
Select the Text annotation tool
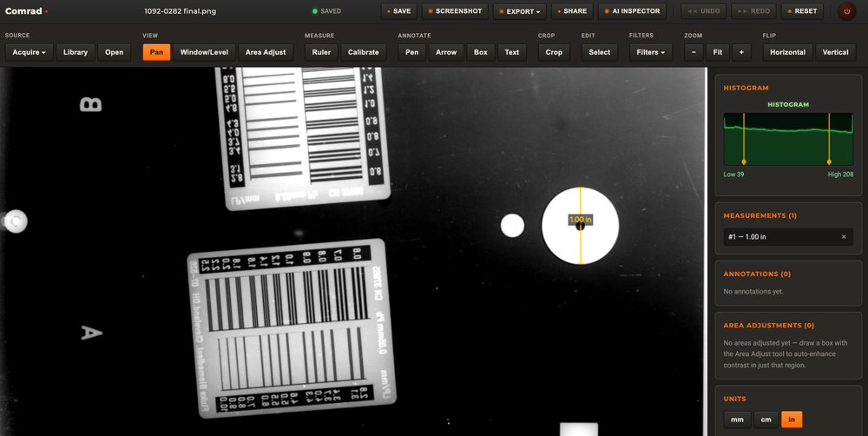pyautogui.click(x=512, y=52)
